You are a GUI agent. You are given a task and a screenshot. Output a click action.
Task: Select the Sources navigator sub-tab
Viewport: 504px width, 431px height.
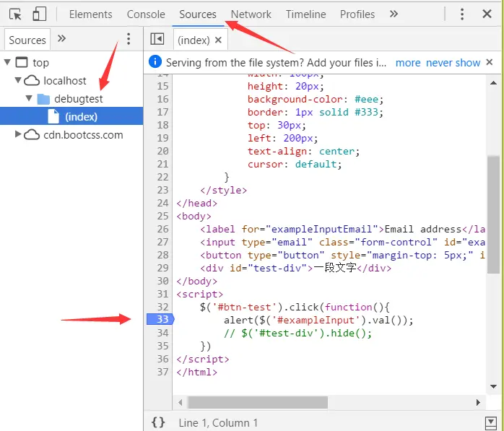[x=27, y=40]
